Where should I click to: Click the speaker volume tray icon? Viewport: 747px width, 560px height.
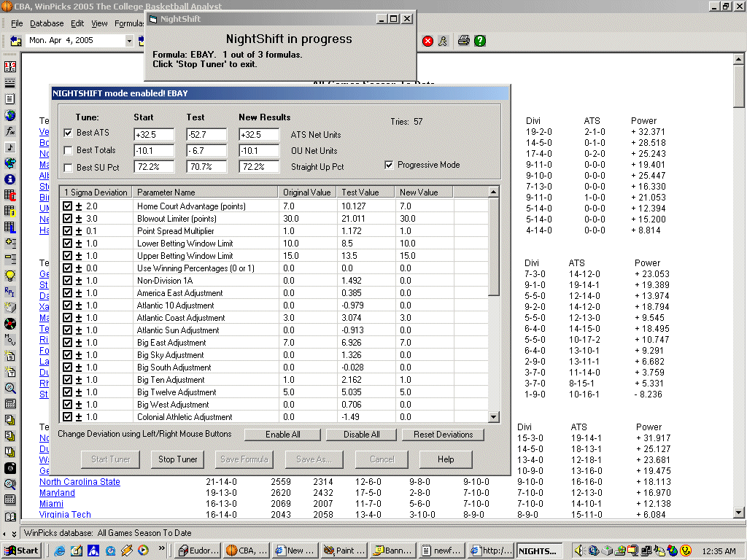[x=579, y=551]
